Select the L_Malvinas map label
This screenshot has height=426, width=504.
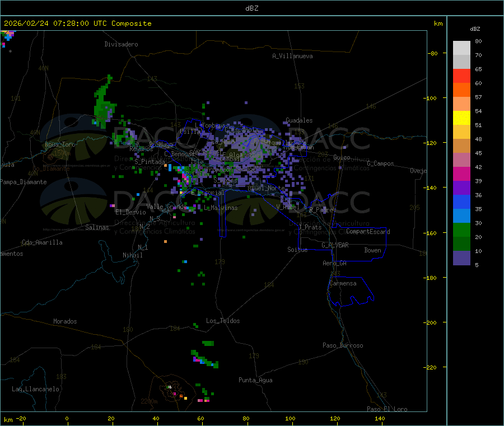point(221,208)
